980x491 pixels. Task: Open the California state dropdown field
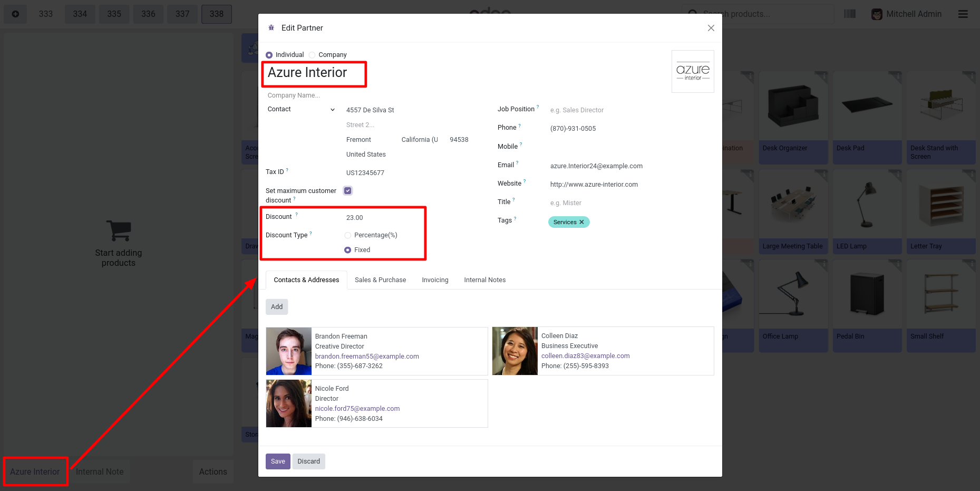click(421, 140)
